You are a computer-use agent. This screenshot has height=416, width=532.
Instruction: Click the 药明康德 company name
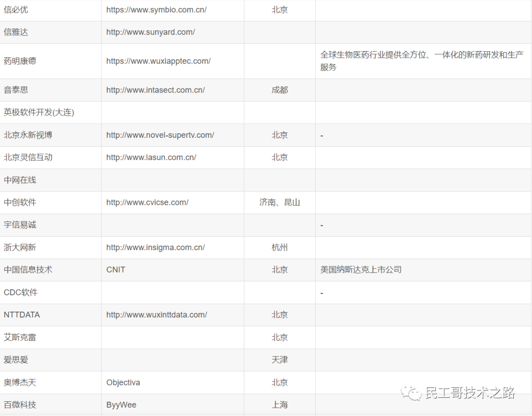click(x=20, y=61)
